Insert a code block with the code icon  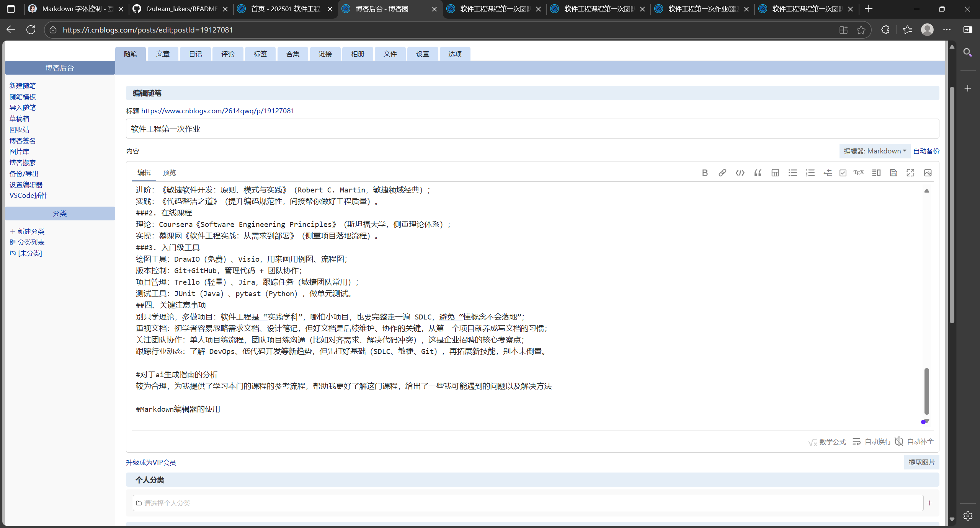click(x=740, y=173)
